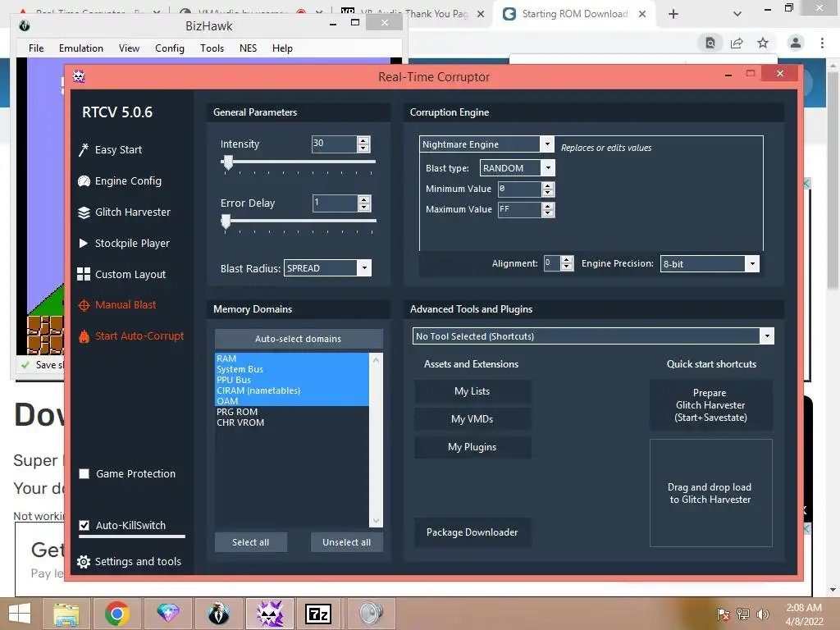Click system tray volume icon
The height and width of the screenshot is (630, 840).
[762, 614]
